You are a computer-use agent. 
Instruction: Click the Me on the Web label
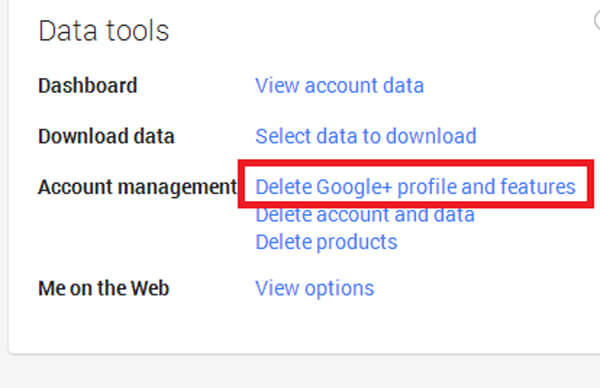pos(104,288)
